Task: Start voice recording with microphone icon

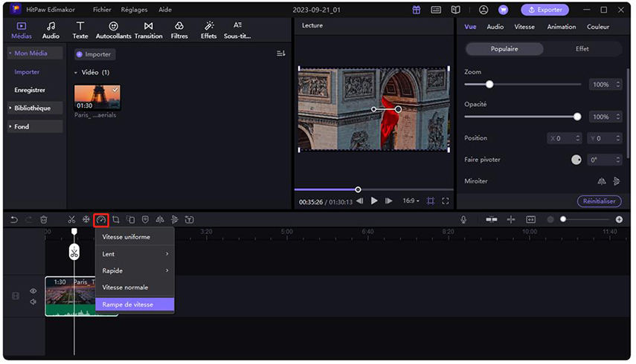Action: click(x=463, y=219)
